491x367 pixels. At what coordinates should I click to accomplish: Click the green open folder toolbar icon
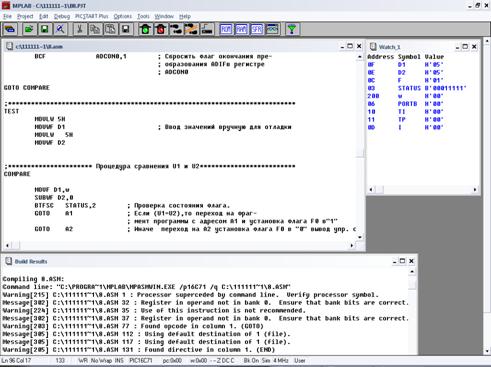tap(29, 29)
